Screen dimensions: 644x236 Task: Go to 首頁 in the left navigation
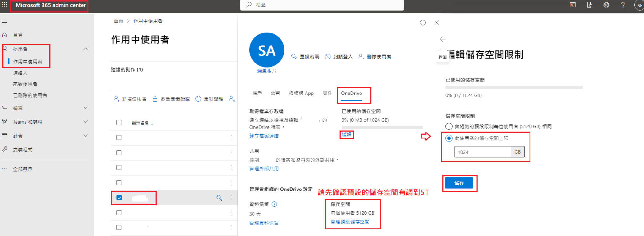tap(18, 35)
